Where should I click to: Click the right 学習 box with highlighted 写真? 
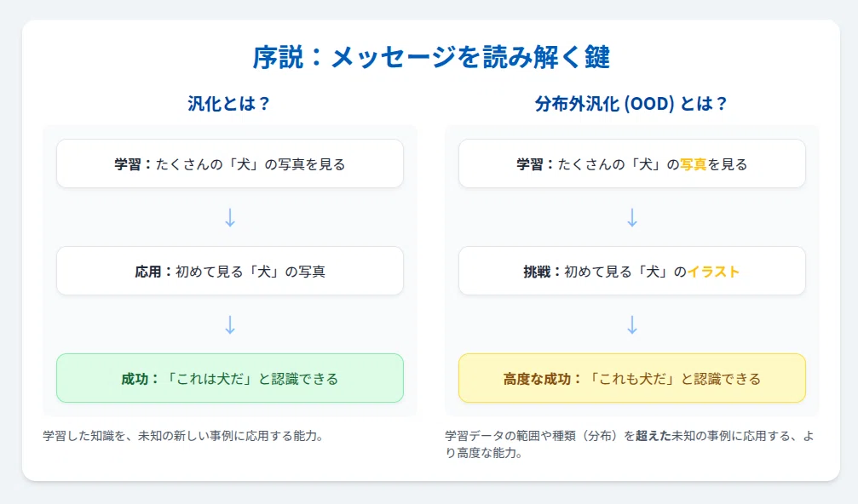[632, 163]
